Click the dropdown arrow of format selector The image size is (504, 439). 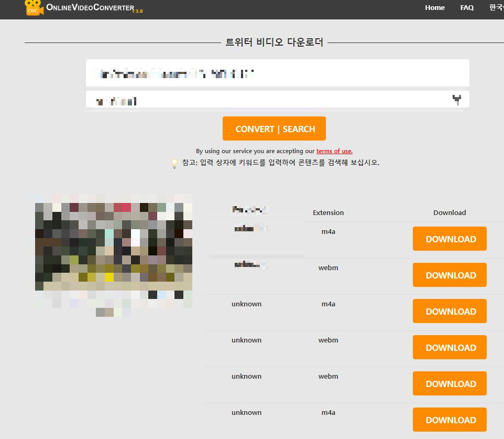(x=457, y=100)
